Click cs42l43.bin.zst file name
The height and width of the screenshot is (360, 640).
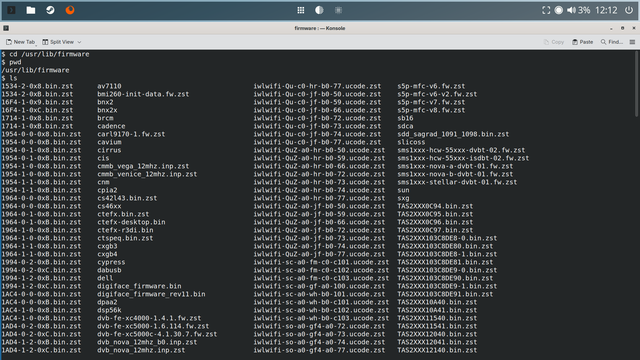pos(127,198)
